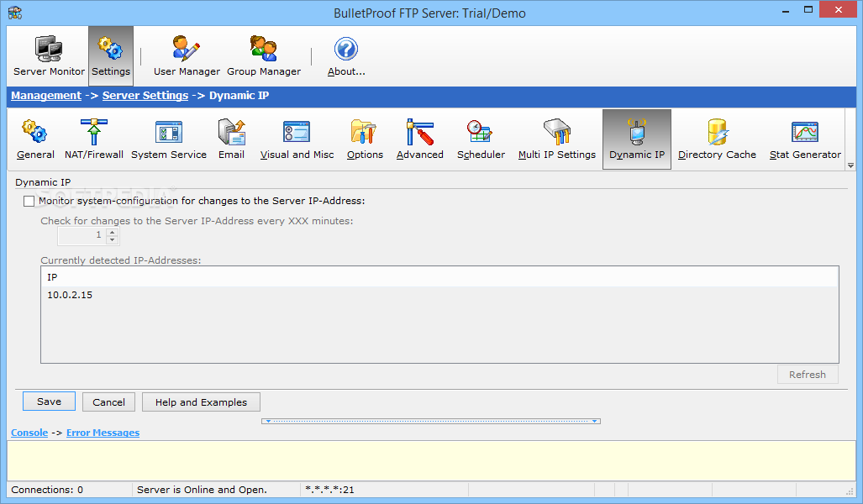Maximize the BulletProof FTP Server window
Viewport: 863px width, 504px height.
point(808,10)
